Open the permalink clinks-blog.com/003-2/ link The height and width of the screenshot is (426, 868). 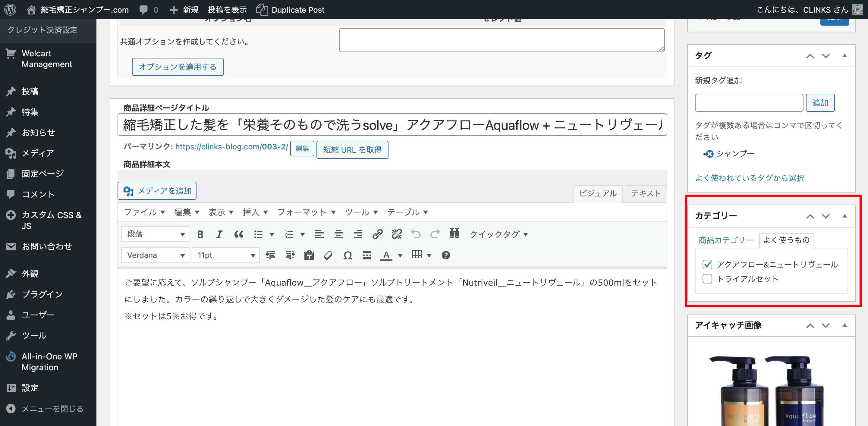[x=231, y=147]
